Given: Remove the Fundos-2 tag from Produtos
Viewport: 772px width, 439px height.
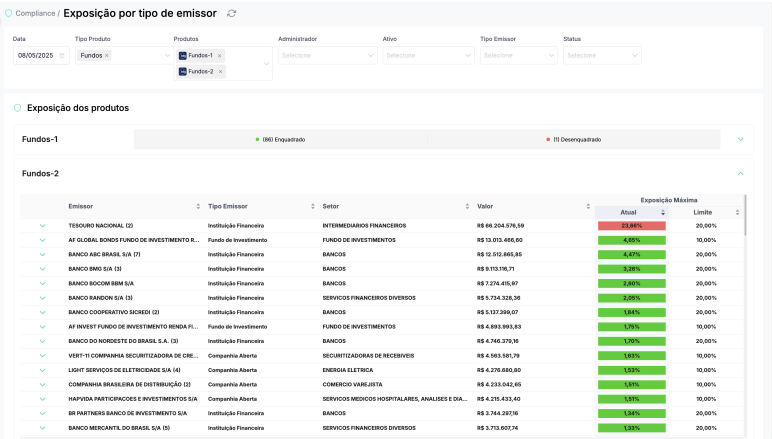Looking at the screenshot, I should click(x=220, y=71).
